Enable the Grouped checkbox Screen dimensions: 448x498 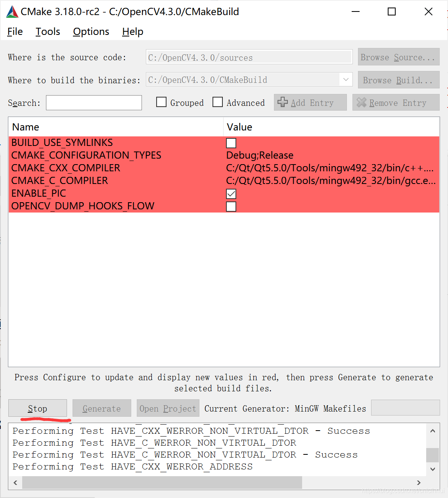pos(161,102)
